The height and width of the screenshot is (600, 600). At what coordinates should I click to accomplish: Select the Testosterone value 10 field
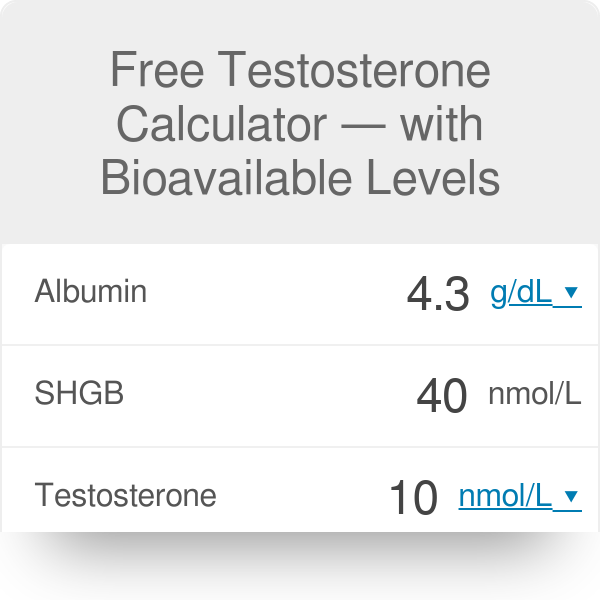413,497
